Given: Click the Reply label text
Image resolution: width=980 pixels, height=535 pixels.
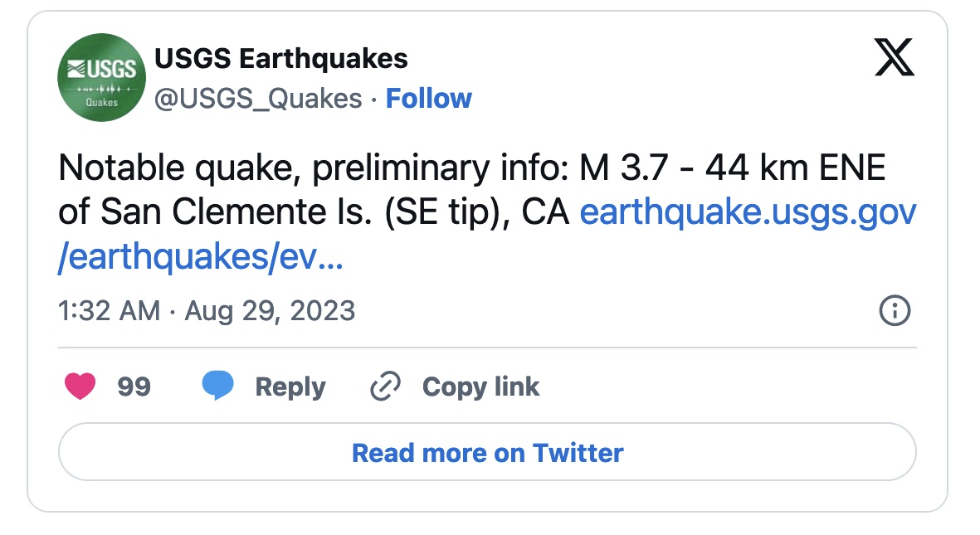Looking at the screenshot, I should 289,387.
